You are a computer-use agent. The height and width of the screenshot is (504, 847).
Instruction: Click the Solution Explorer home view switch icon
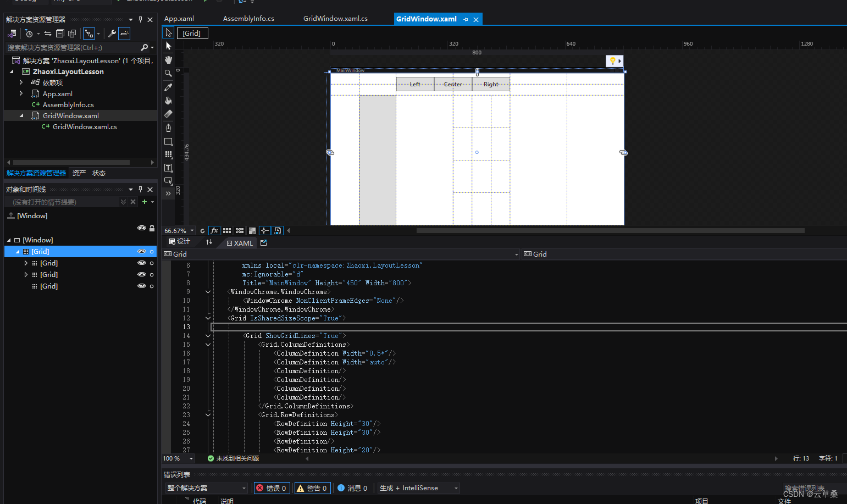tap(12, 34)
